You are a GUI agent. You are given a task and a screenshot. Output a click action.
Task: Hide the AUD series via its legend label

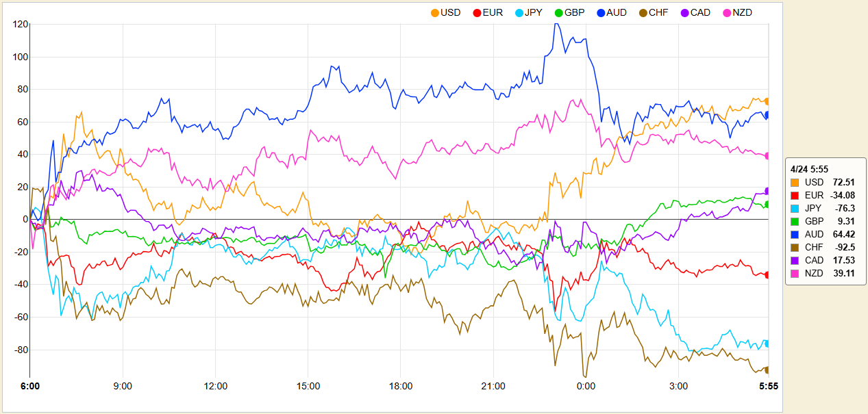click(x=617, y=12)
